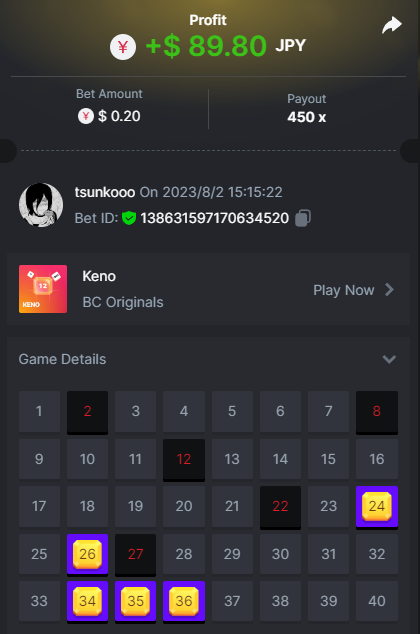Copy the Bet ID with copy icon
Screen dimensions: 420x634
303,218
